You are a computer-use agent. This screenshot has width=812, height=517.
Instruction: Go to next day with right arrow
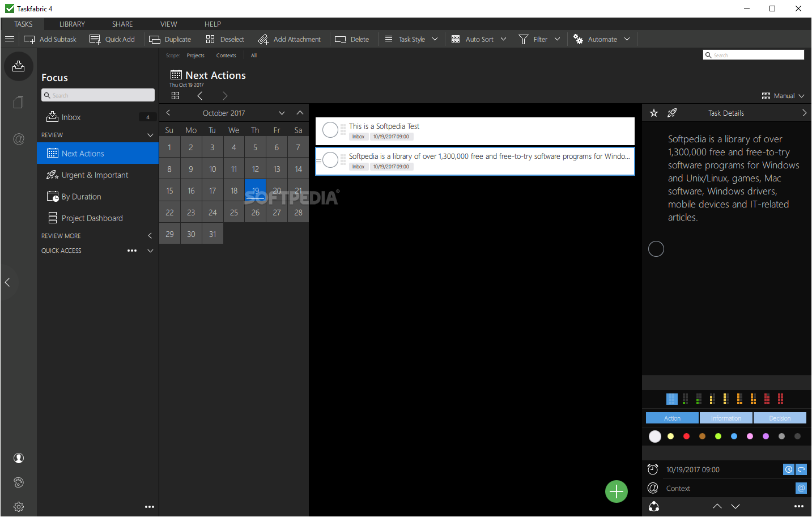tap(225, 96)
